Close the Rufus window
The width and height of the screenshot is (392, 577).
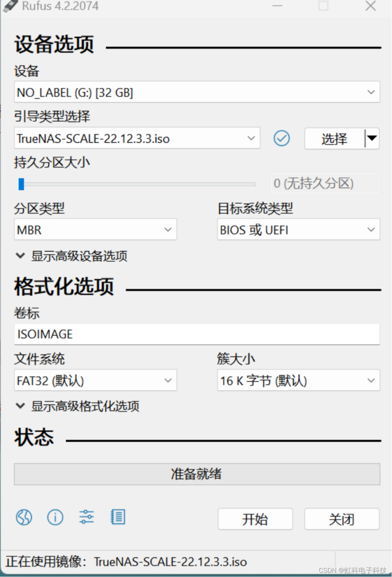[x=370, y=6]
